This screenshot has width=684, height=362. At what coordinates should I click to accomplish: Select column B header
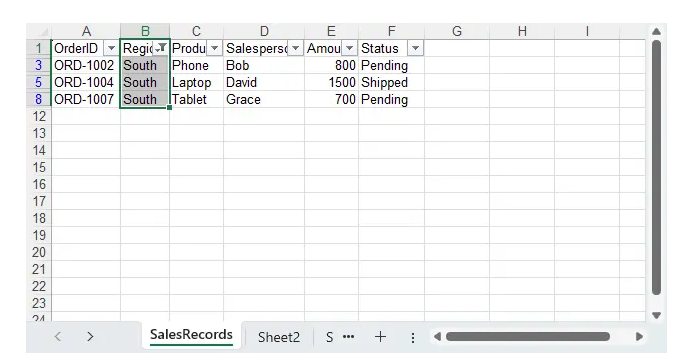(x=145, y=31)
